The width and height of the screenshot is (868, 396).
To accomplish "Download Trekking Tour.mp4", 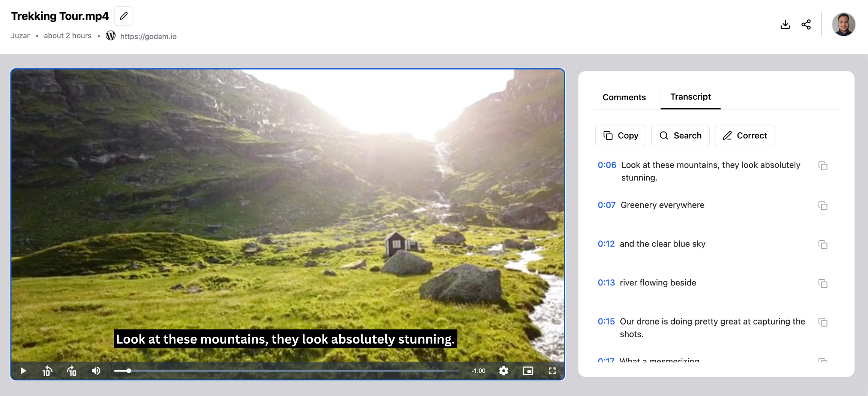I will (785, 24).
